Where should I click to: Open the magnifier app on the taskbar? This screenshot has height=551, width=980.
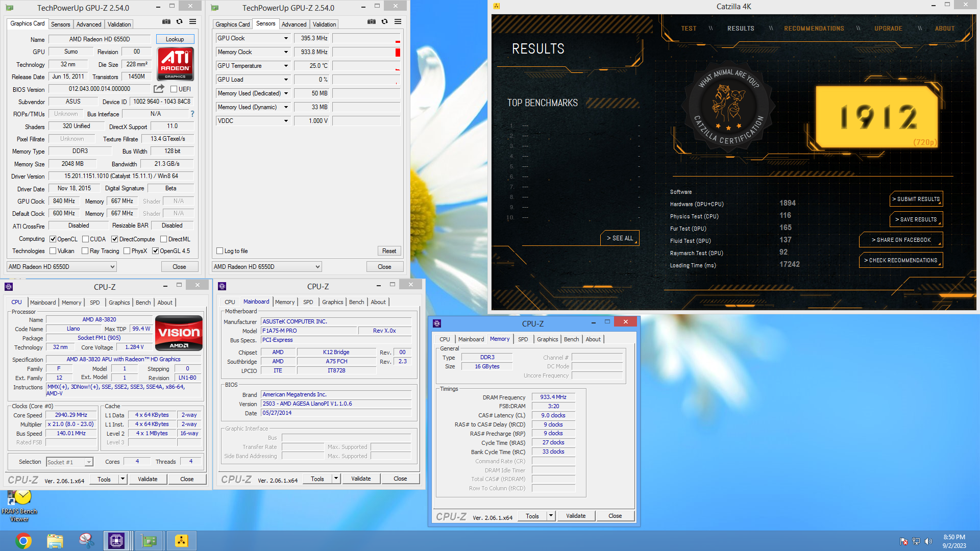click(86, 541)
